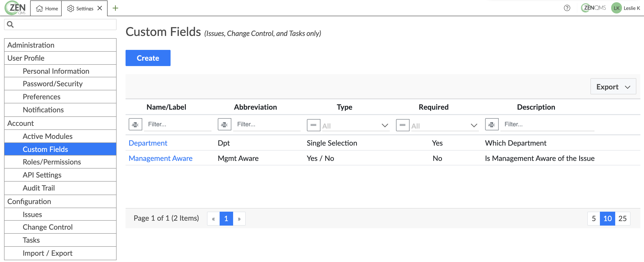Open the Management Aware field link
The height and width of the screenshot is (262, 644).
pyautogui.click(x=160, y=158)
